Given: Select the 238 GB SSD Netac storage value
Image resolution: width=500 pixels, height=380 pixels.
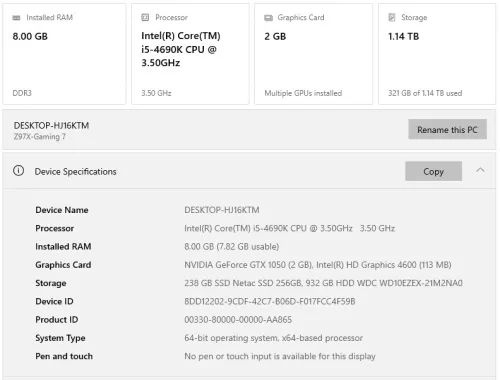Looking at the screenshot, I should coord(323,283).
